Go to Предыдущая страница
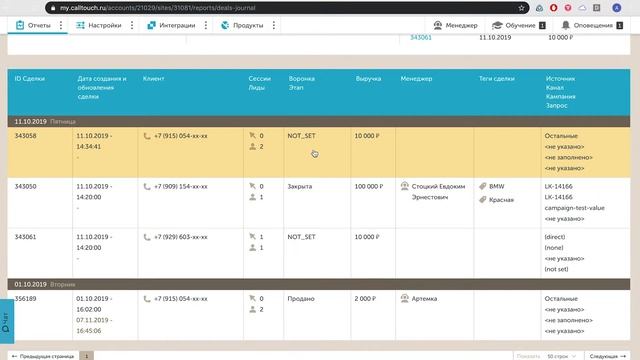Image resolution: width=640 pixels, height=360 pixels. (43, 356)
